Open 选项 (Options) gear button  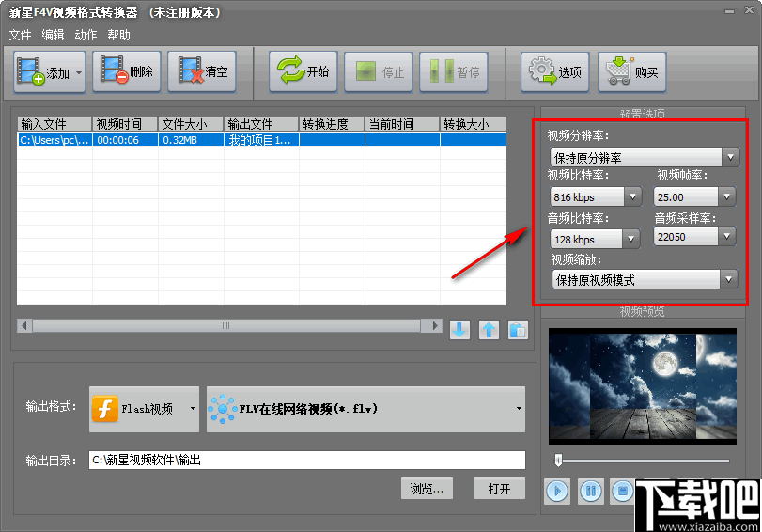[555, 72]
